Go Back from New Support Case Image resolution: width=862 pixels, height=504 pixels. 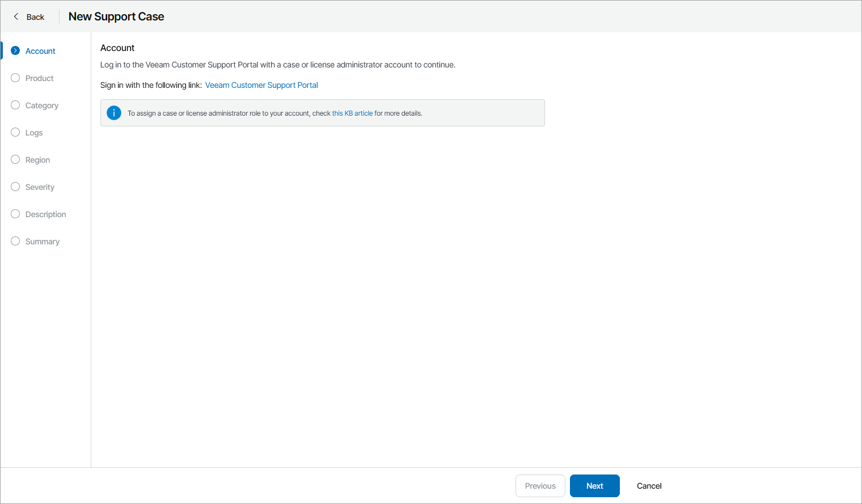pyautogui.click(x=27, y=16)
